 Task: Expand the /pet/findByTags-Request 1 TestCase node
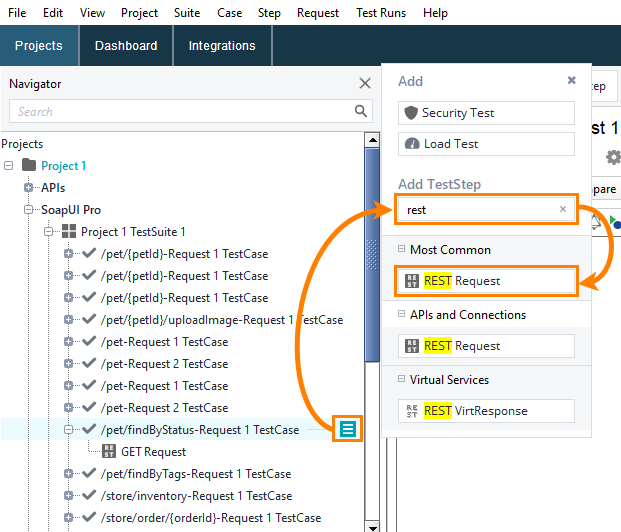(x=69, y=473)
